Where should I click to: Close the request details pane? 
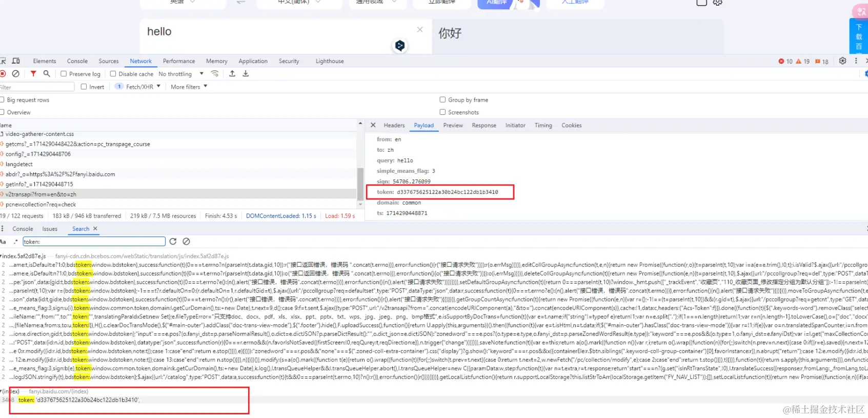click(x=373, y=125)
